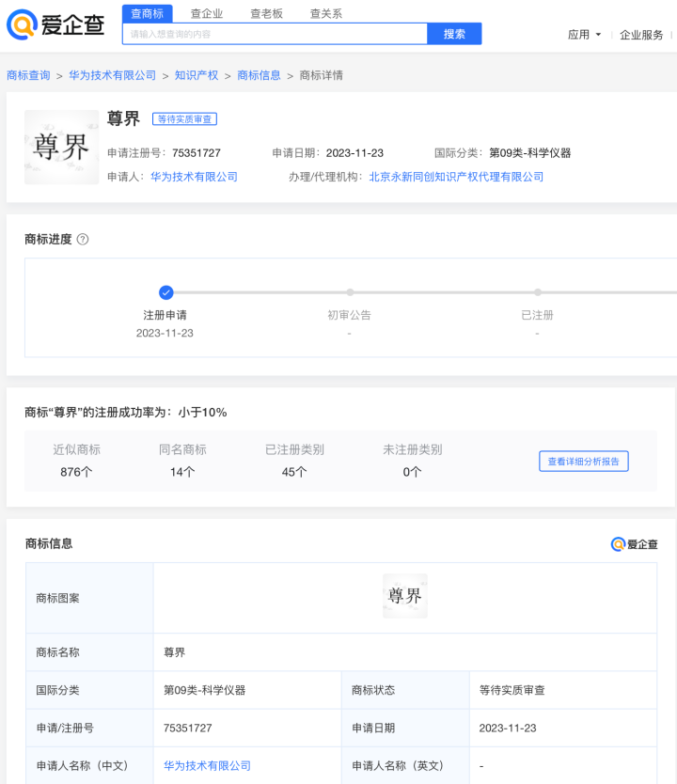Open applicant 华为技术有限公司 link in header card
The height and width of the screenshot is (784, 677).
pyautogui.click(x=194, y=177)
